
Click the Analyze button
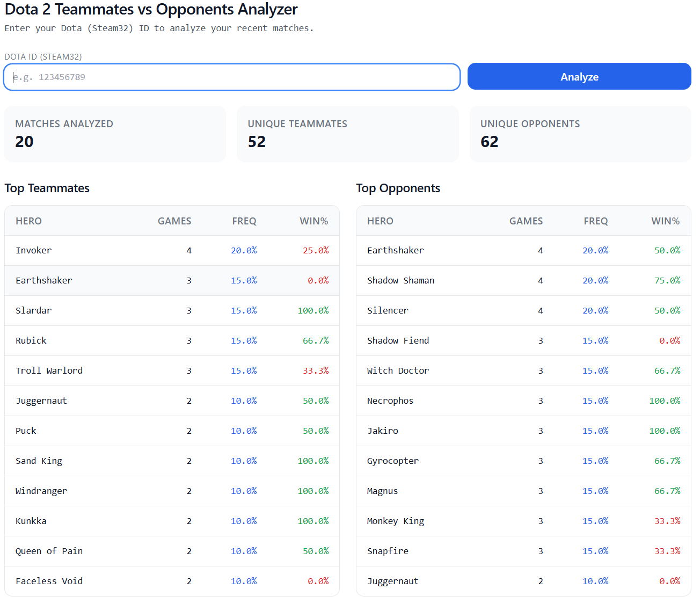(x=579, y=77)
